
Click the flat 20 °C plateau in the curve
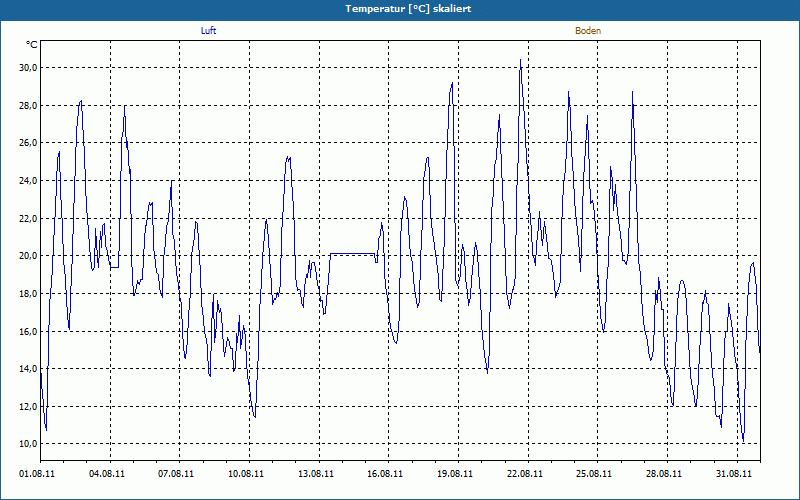(x=353, y=253)
